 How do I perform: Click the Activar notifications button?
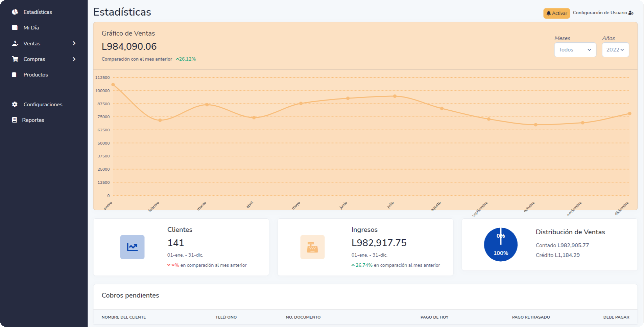click(556, 13)
